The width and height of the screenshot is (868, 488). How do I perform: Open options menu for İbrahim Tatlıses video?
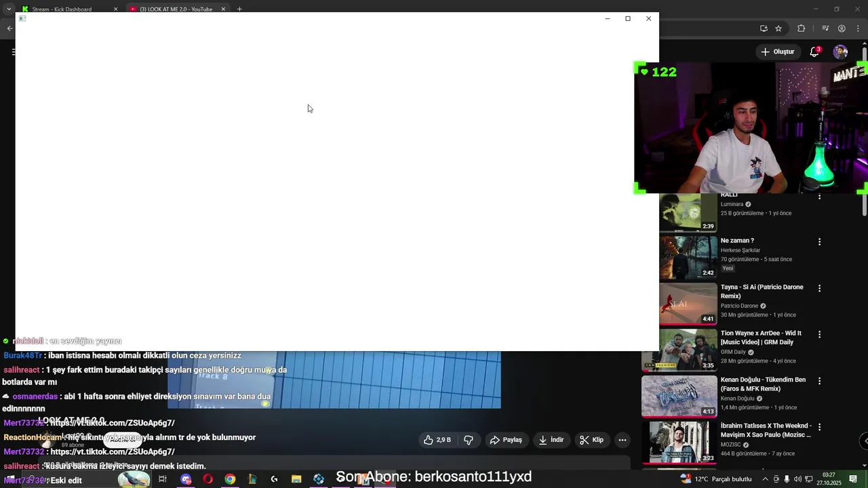click(819, 427)
